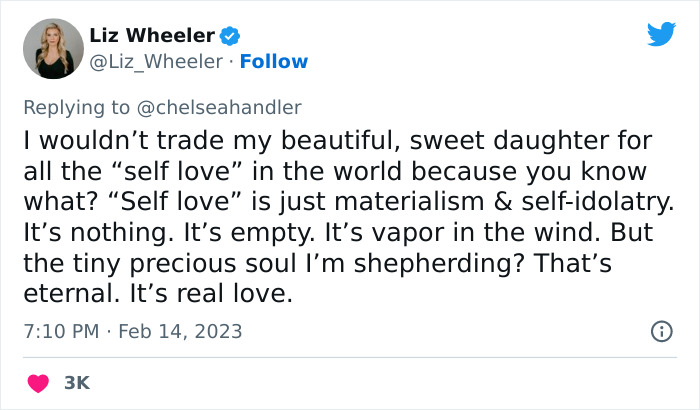Open the tweet info circle icon
Viewport: 700px width, 410px height.
point(661,331)
